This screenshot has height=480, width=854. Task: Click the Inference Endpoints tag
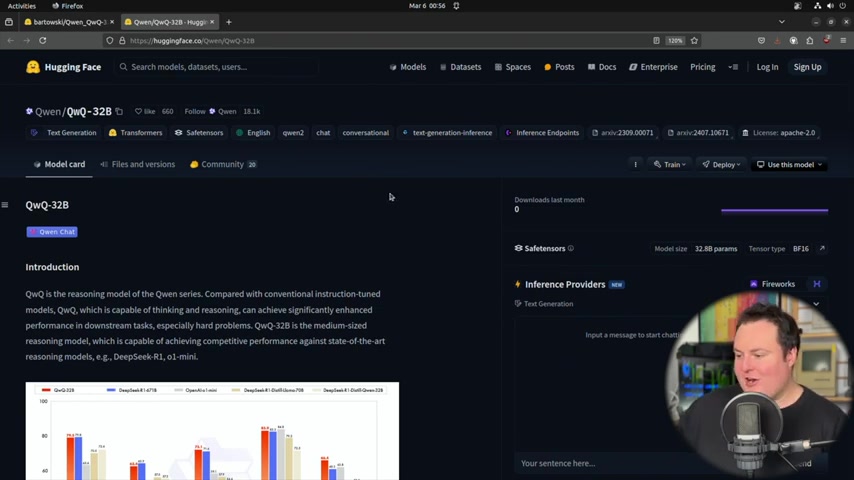542,132
